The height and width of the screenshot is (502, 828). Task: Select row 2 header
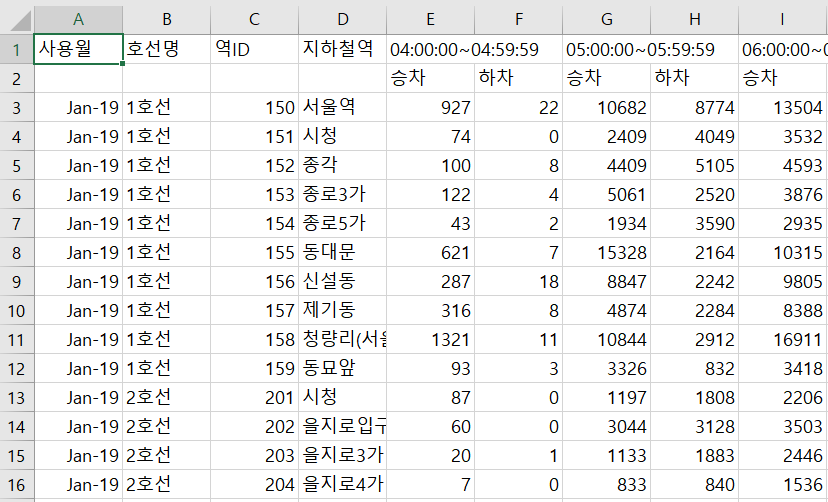click(x=17, y=79)
